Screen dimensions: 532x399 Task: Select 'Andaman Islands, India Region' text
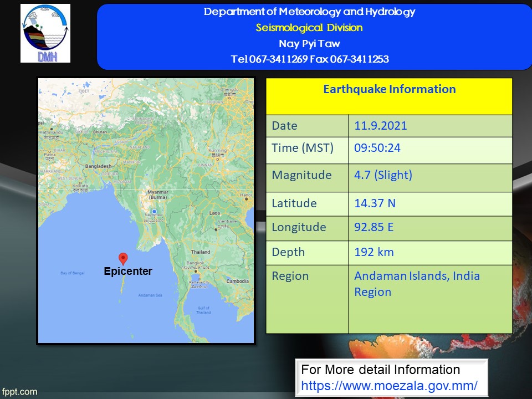417,284
